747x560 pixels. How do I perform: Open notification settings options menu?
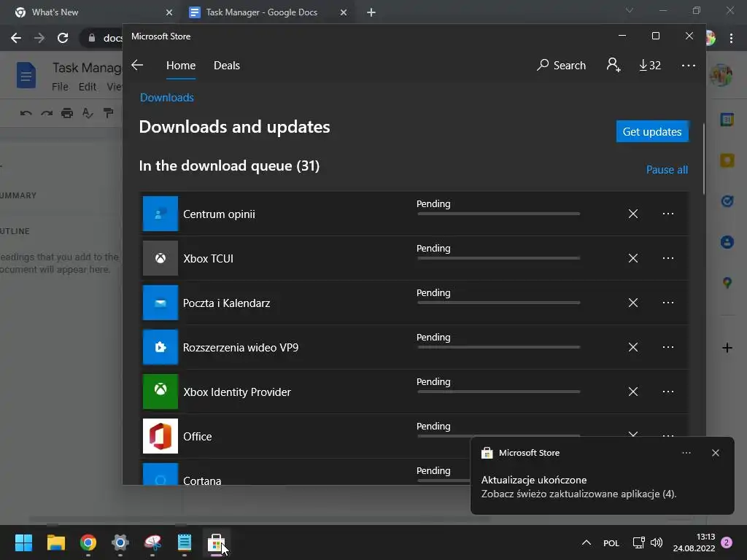click(686, 453)
